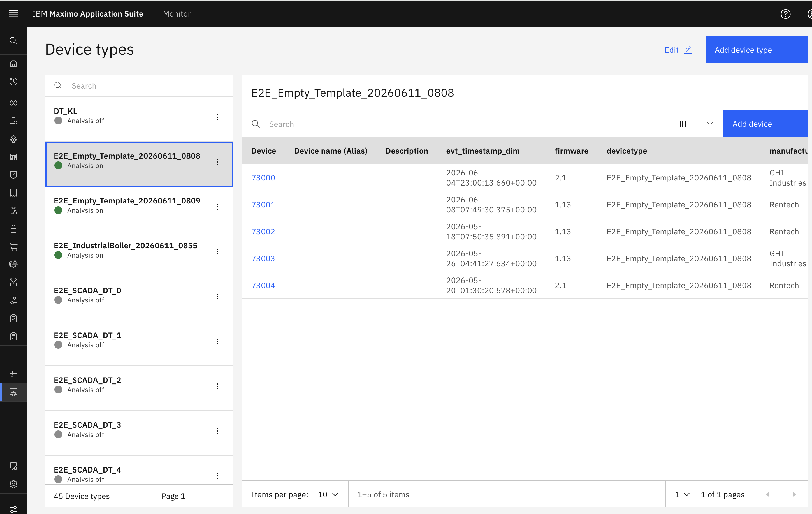Click the hexagon cube sidebar icon
Screen dimensions: 812x514
(13, 103)
